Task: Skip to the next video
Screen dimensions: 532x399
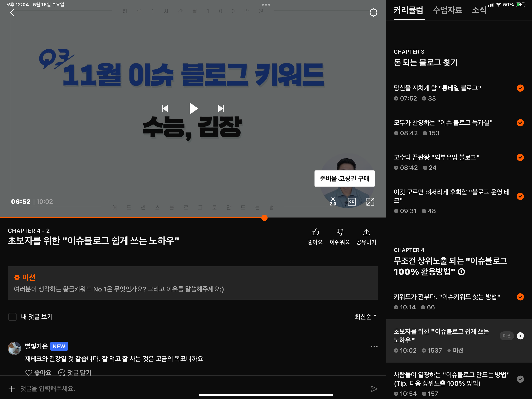Action: pos(221,109)
